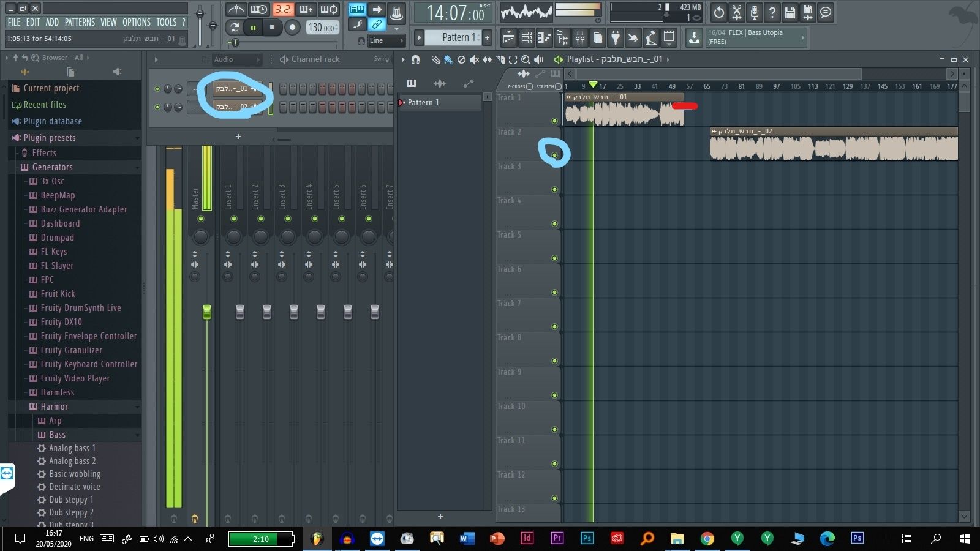This screenshot has height=551, width=980.
Task: Click the record button
Action: tap(292, 27)
